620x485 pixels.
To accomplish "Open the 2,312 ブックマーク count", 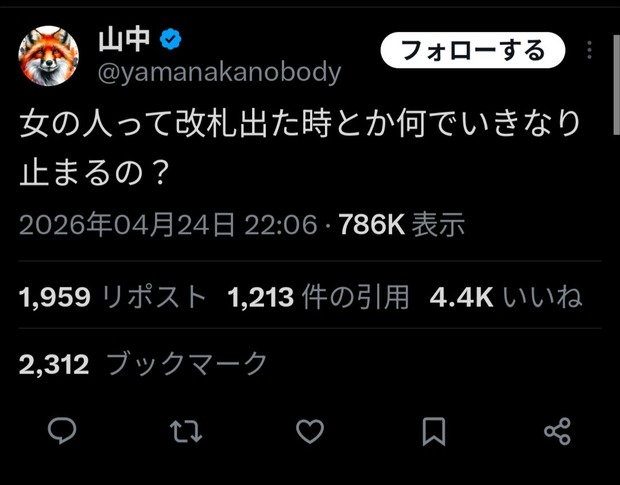I will [x=143, y=364].
